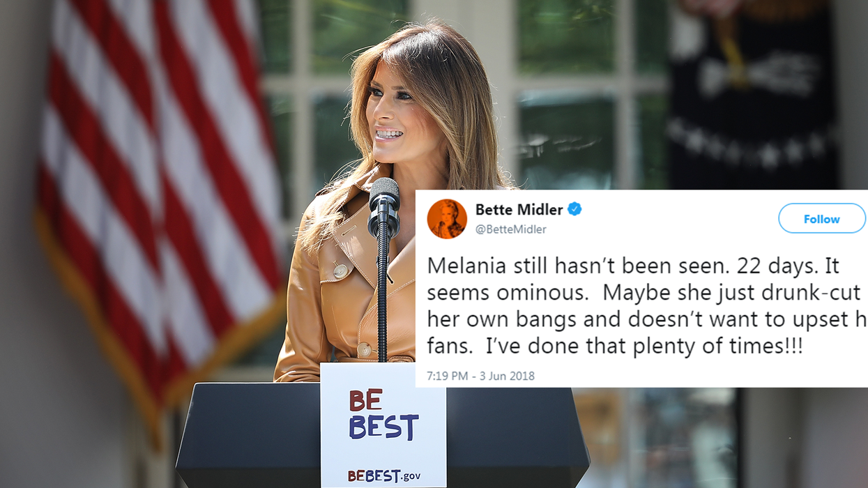Click the BE BEST logo on the sign
This screenshot has width=868, height=488.
(x=383, y=415)
